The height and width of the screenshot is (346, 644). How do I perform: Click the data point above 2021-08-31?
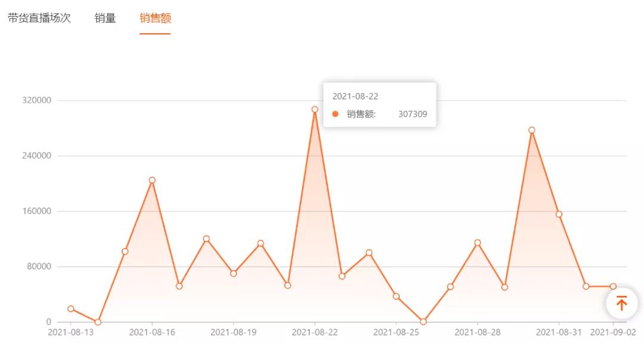559,214
